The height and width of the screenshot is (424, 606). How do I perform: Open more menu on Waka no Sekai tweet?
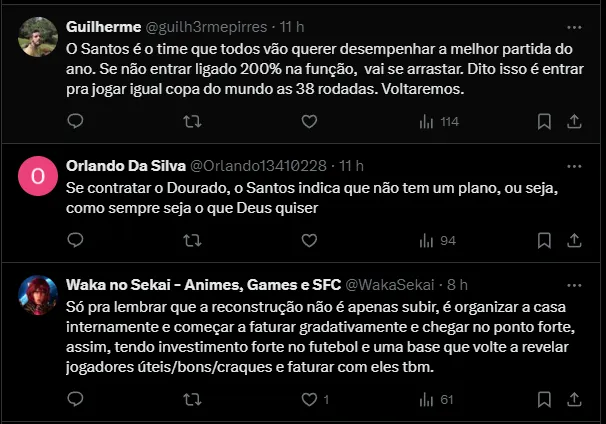tap(574, 284)
